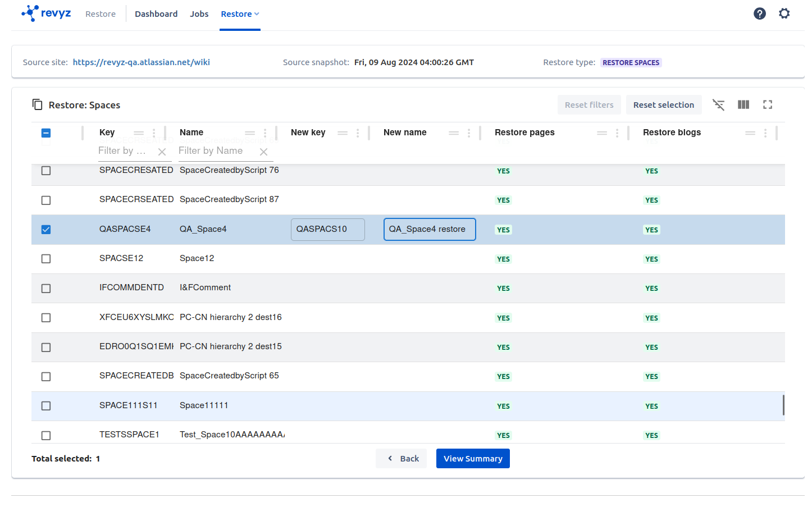
Task: Go to the Dashboard tab
Action: pyautogui.click(x=156, y=14)
